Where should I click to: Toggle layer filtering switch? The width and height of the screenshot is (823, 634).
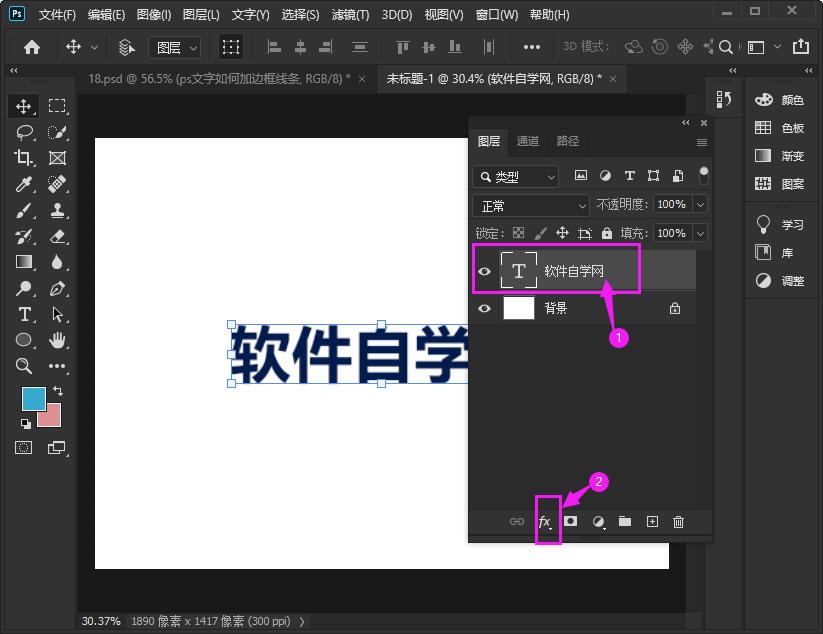703,175
